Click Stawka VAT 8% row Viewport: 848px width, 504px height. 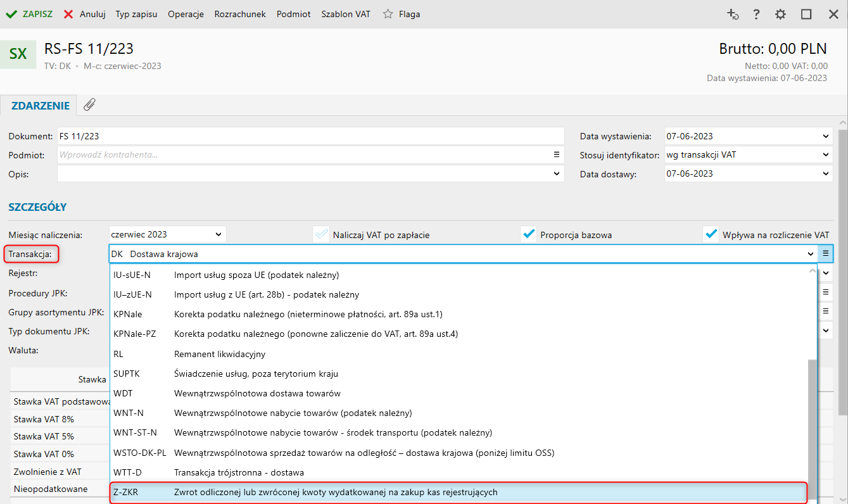(x=61, y=419)
